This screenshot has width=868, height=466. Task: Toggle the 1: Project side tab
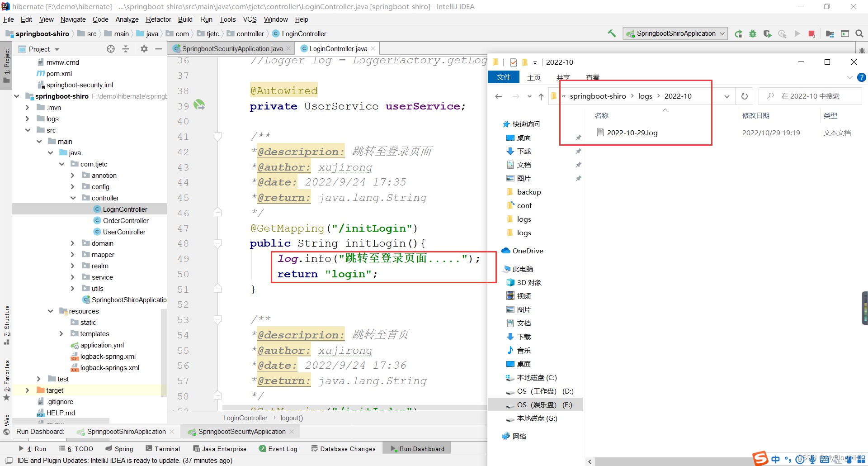(x=6, y=66)
